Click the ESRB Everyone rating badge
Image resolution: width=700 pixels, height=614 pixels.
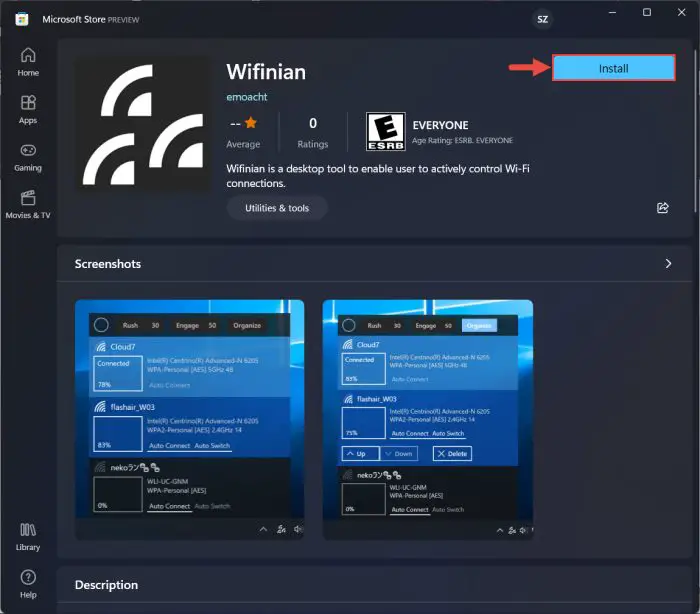(386, 131)
